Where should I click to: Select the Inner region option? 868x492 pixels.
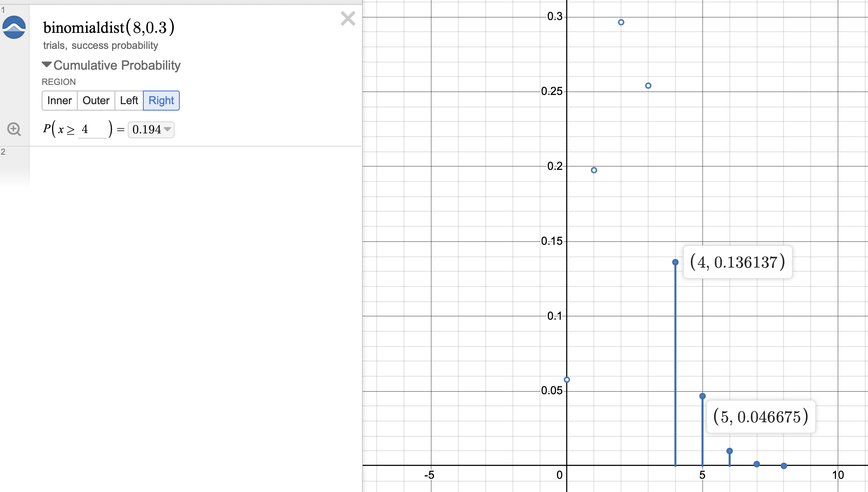click(x=59, y=101)
